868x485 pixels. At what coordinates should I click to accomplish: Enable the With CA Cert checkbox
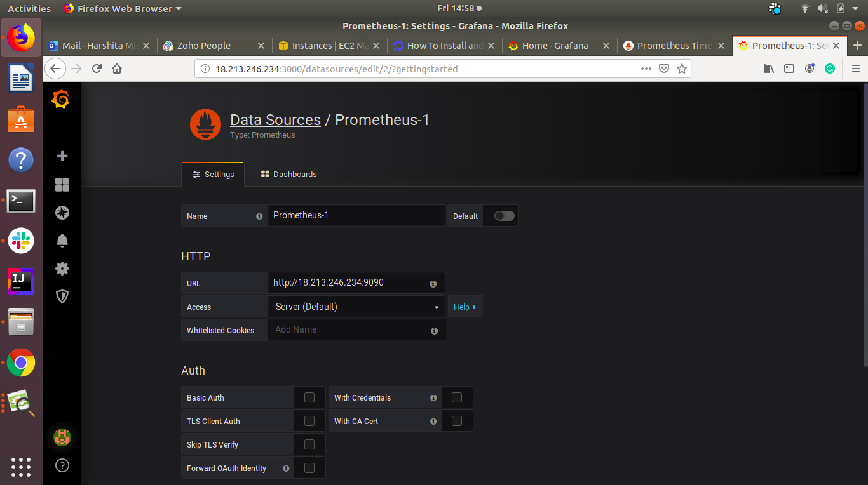(x=457, y=421)
